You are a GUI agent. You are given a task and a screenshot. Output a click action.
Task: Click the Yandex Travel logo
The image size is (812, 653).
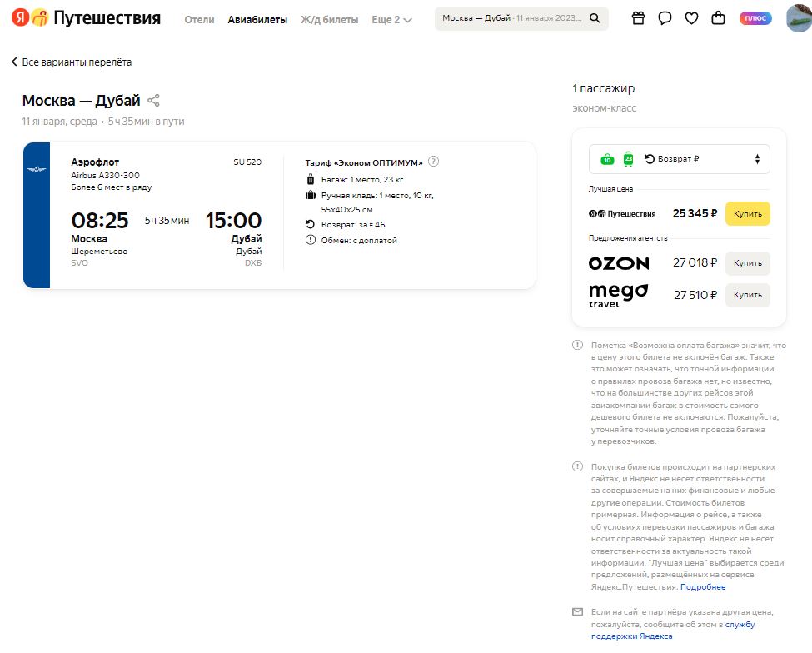pos(86,18)
